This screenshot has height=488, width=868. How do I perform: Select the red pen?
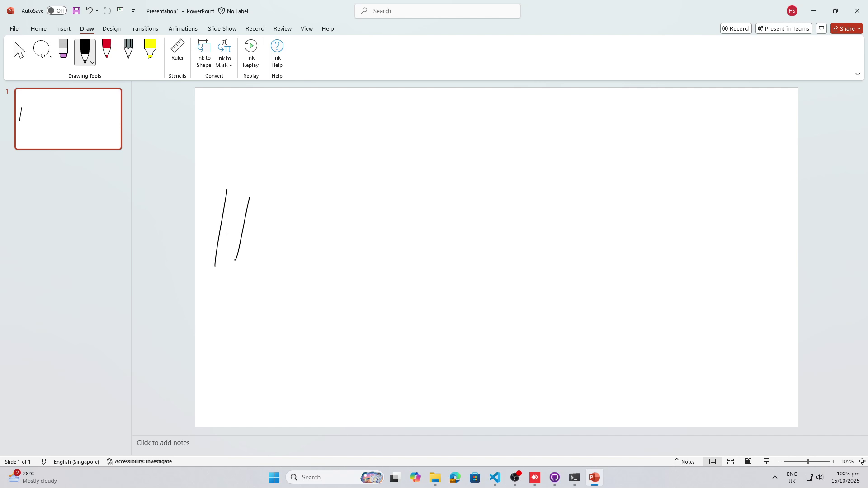[107, 49]
